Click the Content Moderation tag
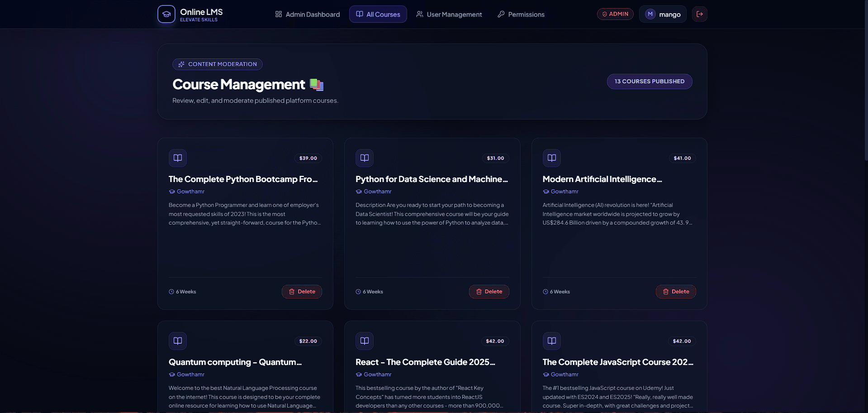868x413 pixels. (x=218, y=64)
